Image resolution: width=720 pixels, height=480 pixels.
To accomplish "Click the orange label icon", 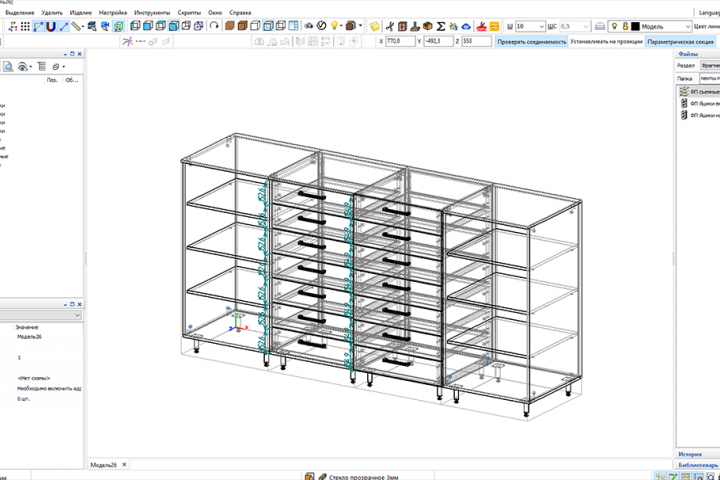I will (x=494, y=27).
